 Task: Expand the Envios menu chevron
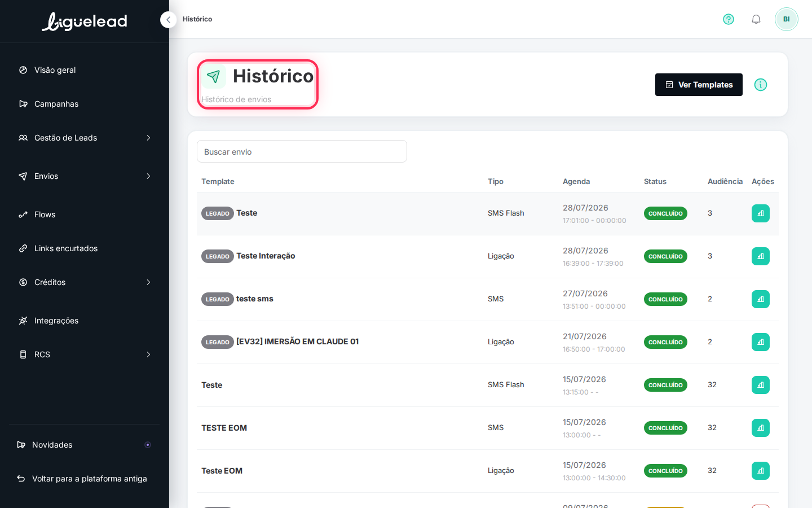tap(148, 176)
